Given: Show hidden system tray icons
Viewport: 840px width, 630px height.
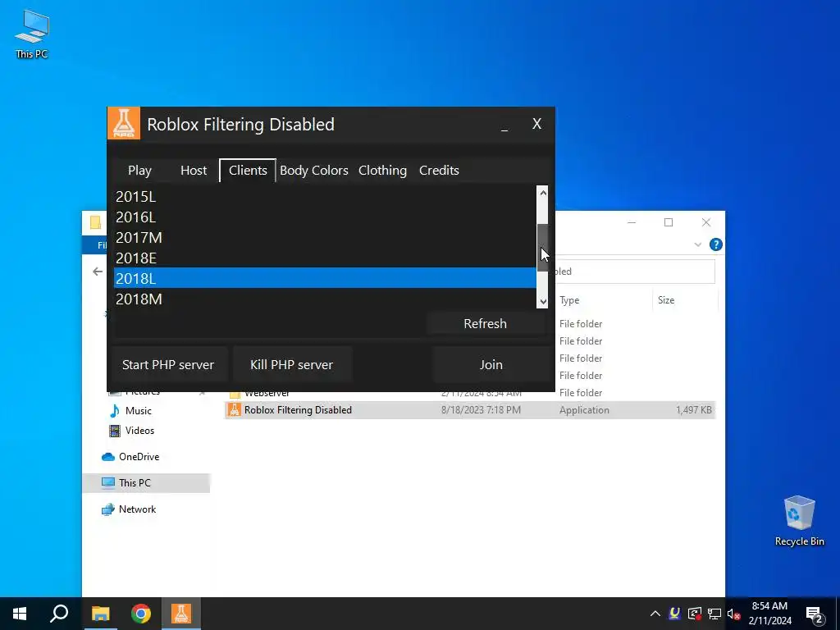Looking at the screenshot, I should click(655, 614).
